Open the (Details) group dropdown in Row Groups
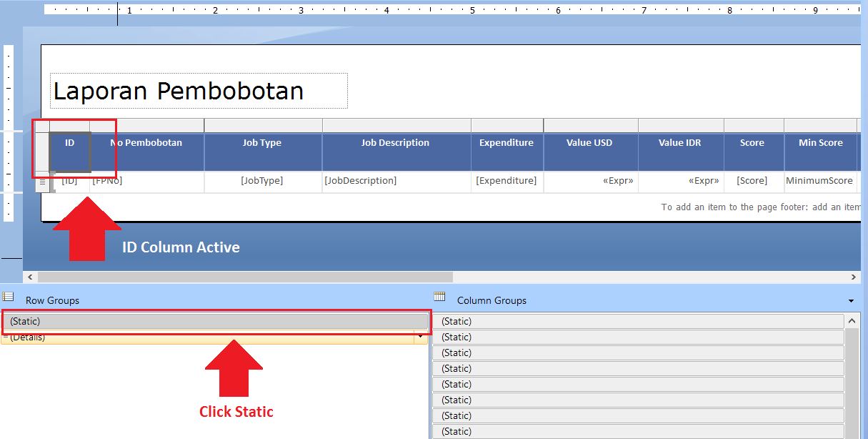The height and width of the screenshot is (439, 868). coord(421,336)
